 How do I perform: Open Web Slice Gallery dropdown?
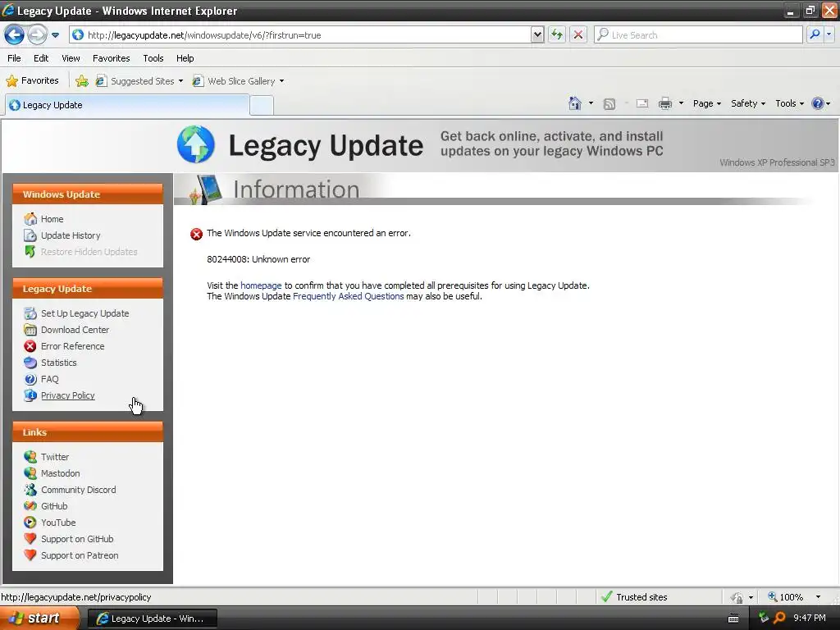(239, 81)
